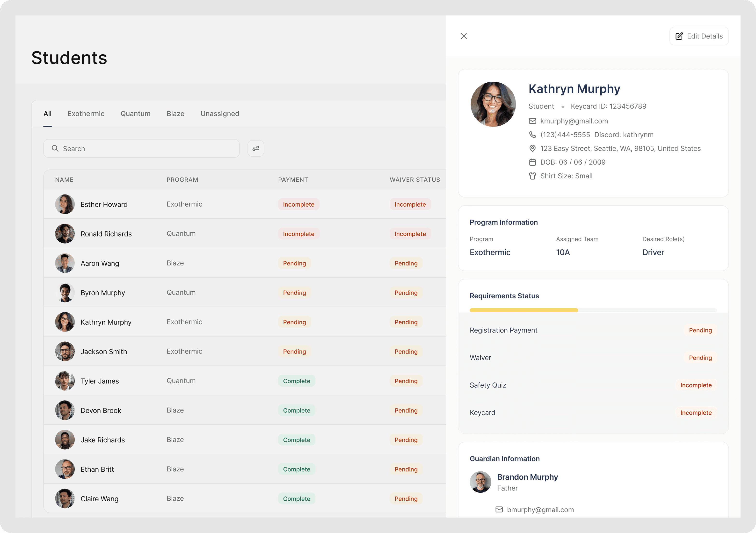Click the shirt icon beside Shirt Size

click(532, 176)
